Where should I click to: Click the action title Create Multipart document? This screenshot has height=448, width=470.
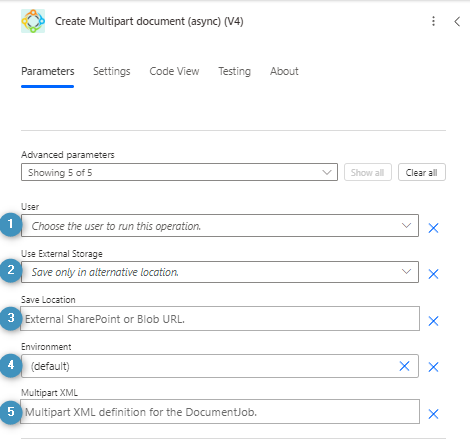149,21
